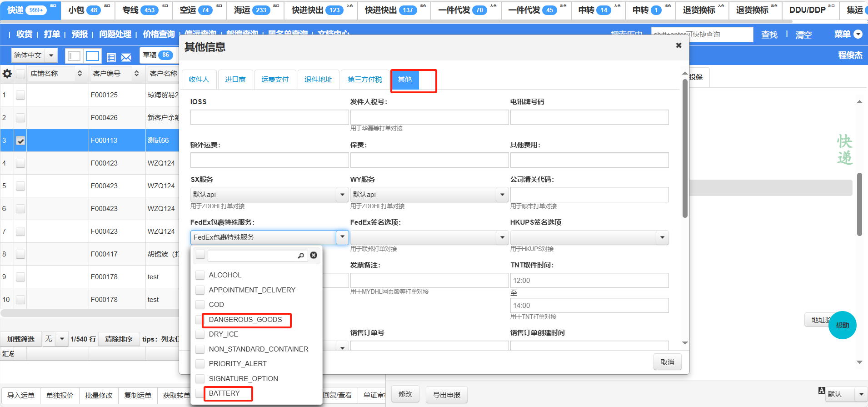Open the 打单 menu item
The image size is (868, 407).
(52, 34)
